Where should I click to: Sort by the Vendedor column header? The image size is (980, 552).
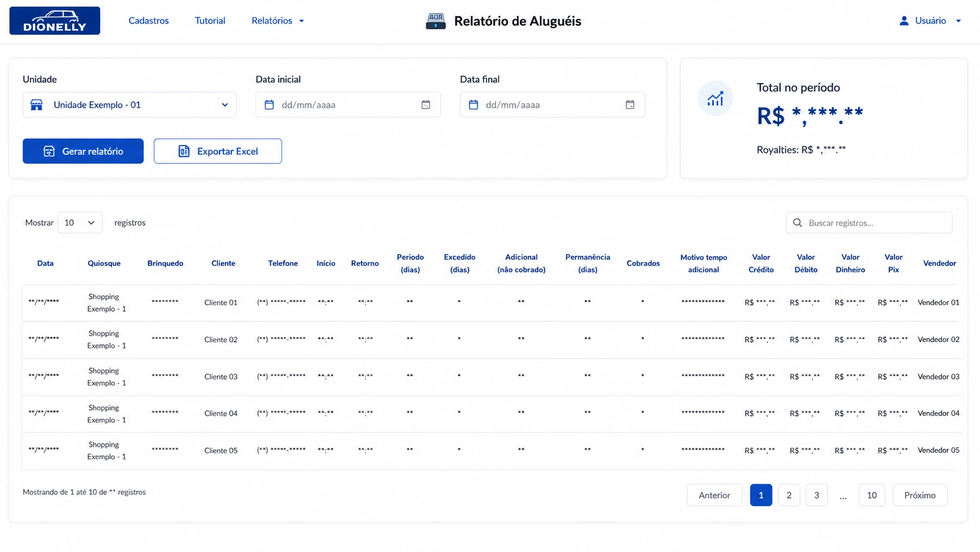tap(940, 263)
